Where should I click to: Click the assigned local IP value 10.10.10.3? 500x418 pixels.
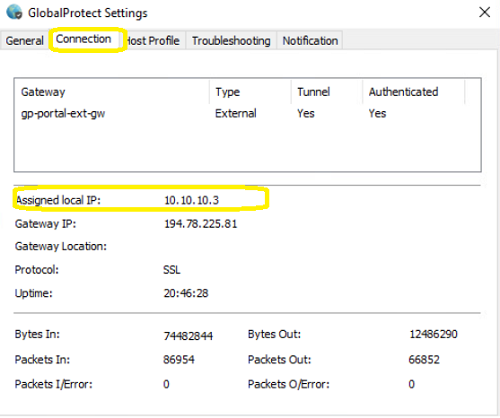click(x=192, y=200)
